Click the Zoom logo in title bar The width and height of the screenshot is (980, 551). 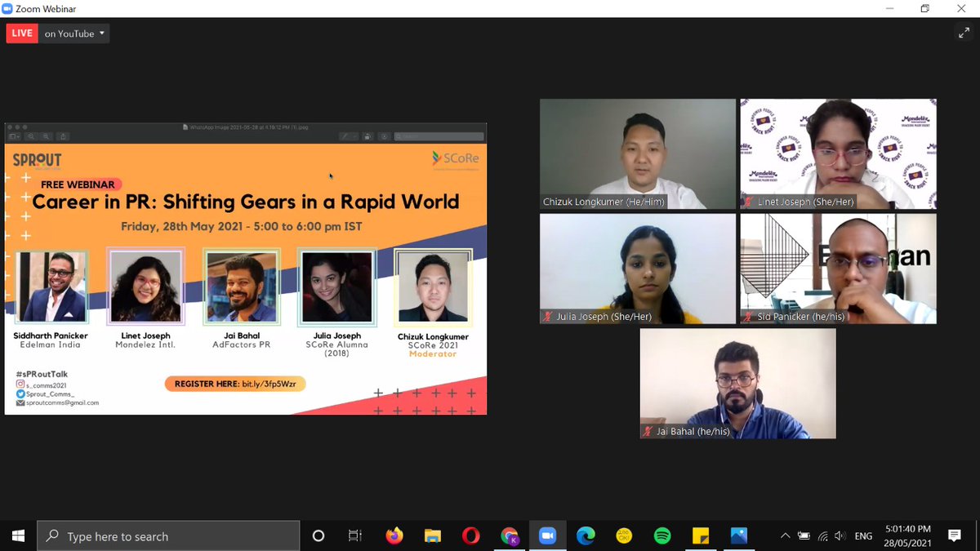[x=8, y=8]
